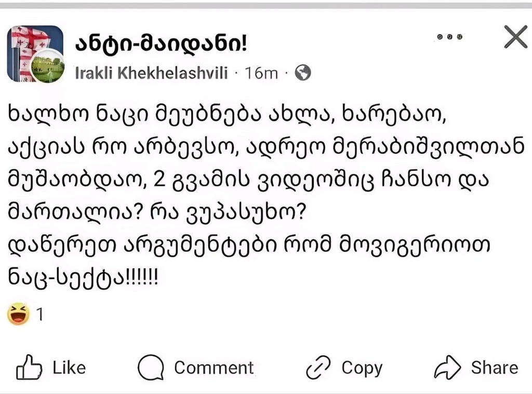532x394 pixels.
Task: Click the chain-link Copy icon
Action: pos(319,368)
